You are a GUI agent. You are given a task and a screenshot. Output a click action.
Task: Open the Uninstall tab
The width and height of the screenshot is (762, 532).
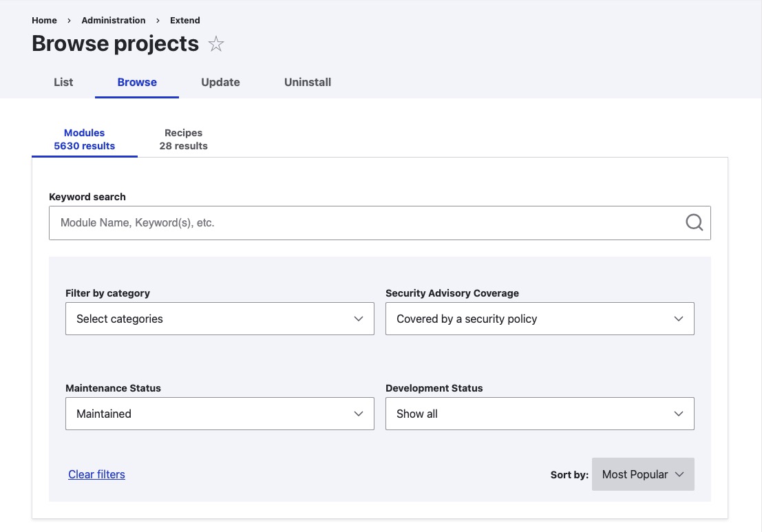[x=308, y=82]
